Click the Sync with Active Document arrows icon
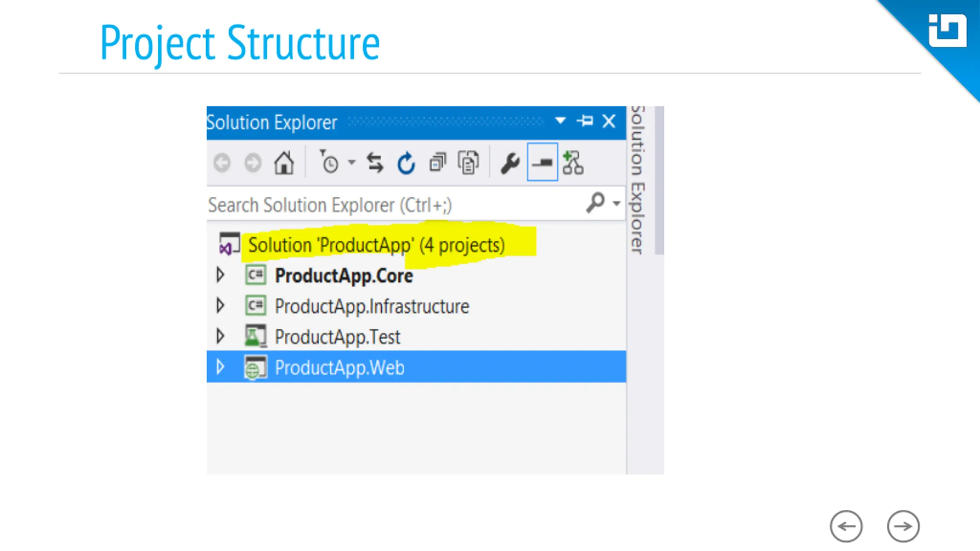The height and width of the screenshot is (551, 980). click(375, 163)
